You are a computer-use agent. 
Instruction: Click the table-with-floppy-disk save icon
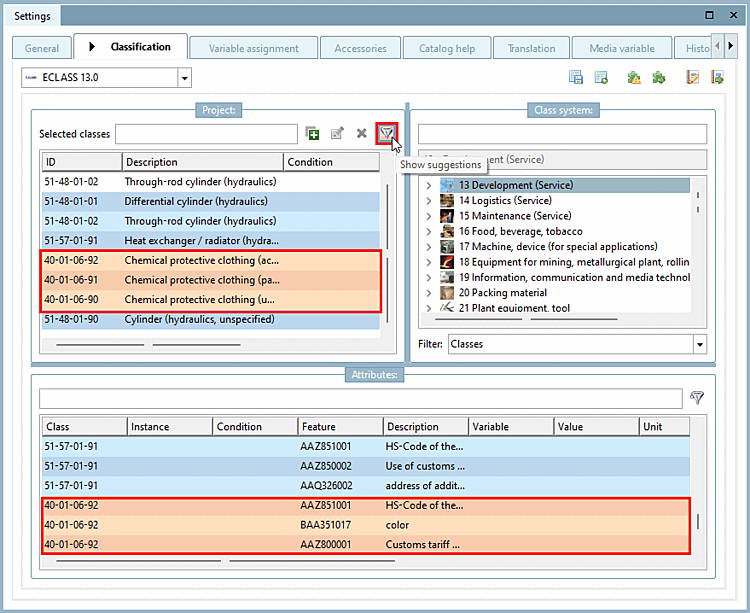[x=576, y=77]
